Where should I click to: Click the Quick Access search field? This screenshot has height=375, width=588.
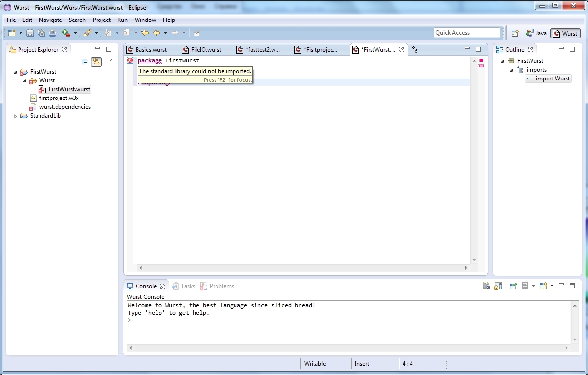click(467, 33)
